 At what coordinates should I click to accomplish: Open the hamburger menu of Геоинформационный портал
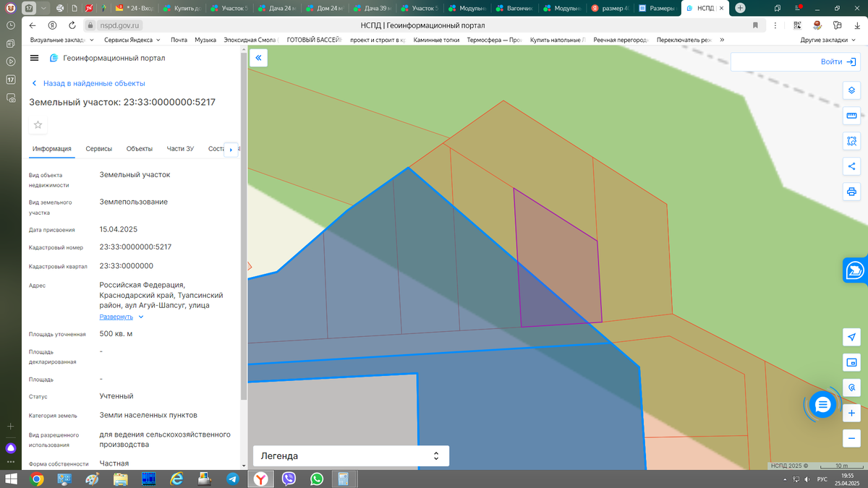(34, 58)
